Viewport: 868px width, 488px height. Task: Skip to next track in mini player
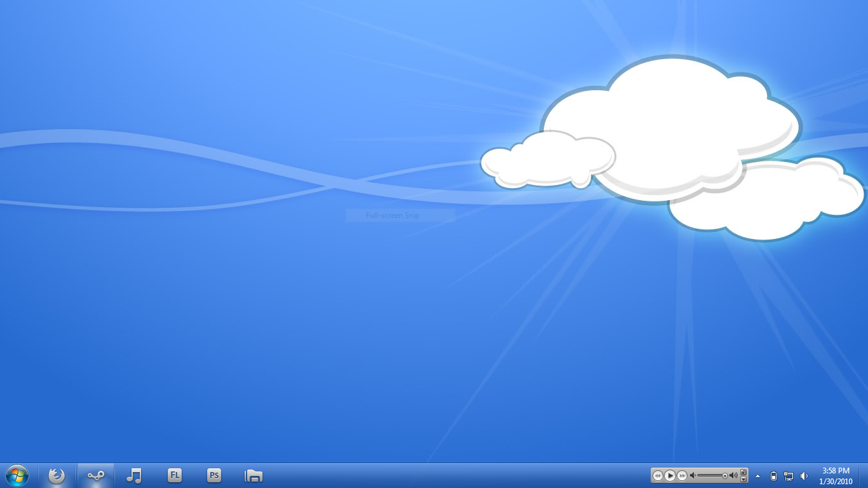[682, 475]
